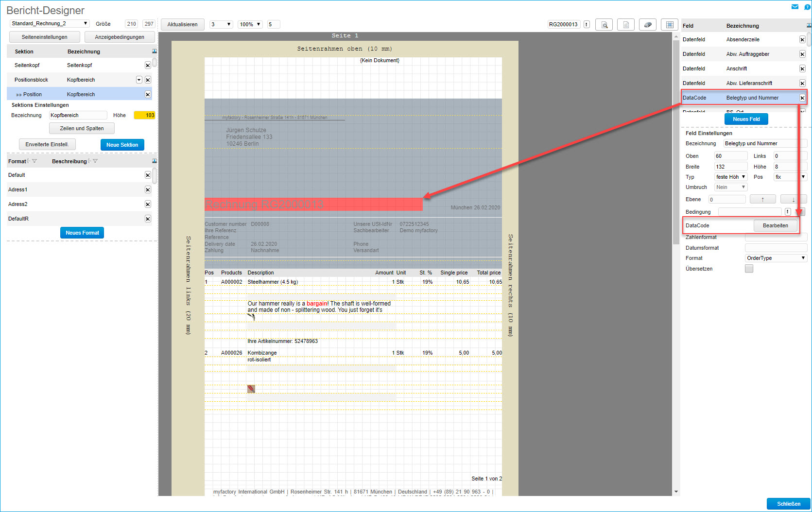Image resolution: width=812 pixels, height=512 pixels.
Task: Add a Neues Feld
Action: pos(746,119)
